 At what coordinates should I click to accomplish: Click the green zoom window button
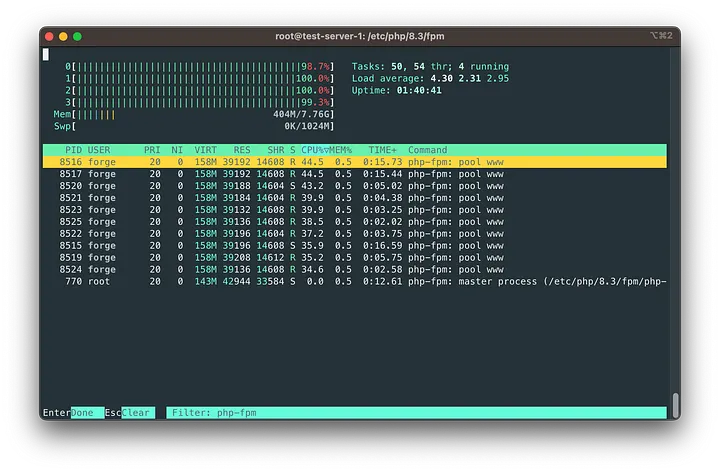[77, 36]
